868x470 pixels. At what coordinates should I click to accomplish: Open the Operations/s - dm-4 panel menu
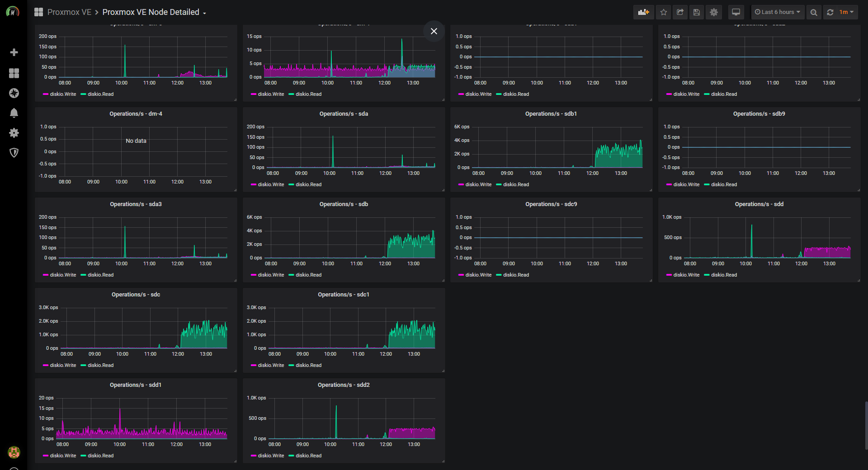coord(136,114)
